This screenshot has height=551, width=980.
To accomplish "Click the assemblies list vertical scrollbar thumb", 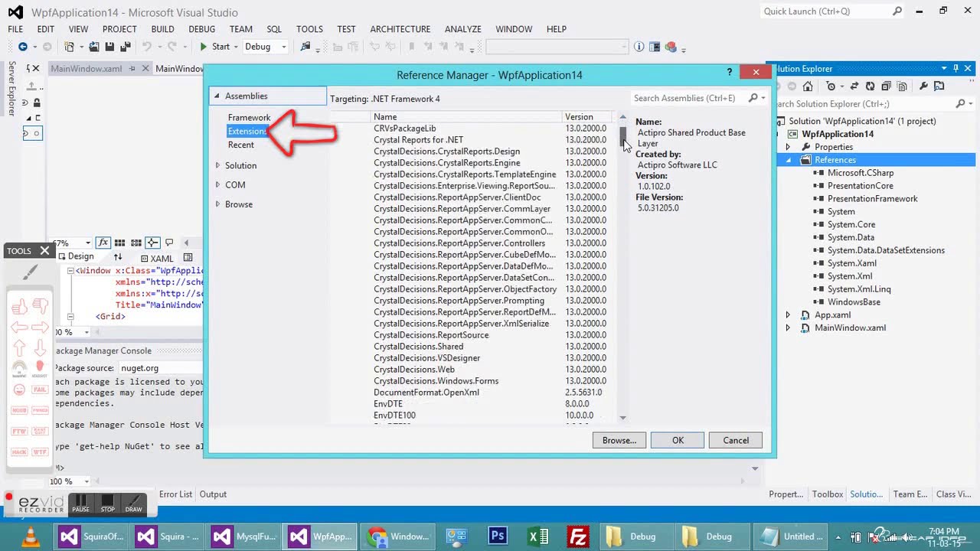I will pyautogui.click(x=622, y=137).
